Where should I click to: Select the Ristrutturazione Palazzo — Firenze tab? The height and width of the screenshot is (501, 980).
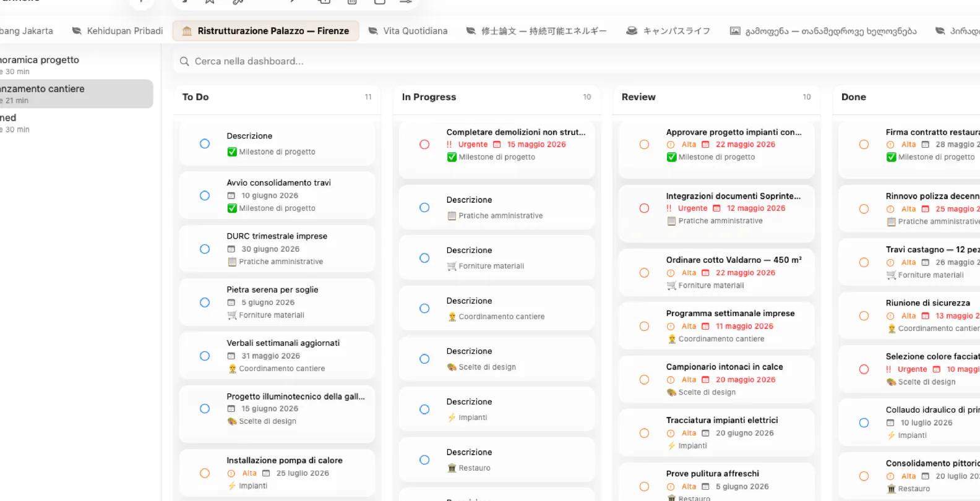[266, 31]
